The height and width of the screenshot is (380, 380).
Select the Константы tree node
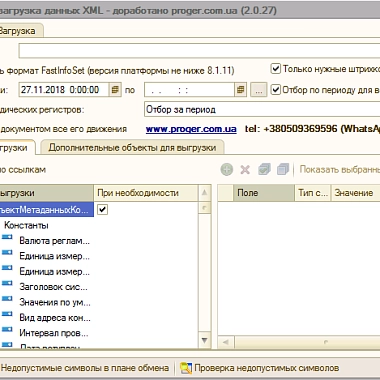[26, 225]
